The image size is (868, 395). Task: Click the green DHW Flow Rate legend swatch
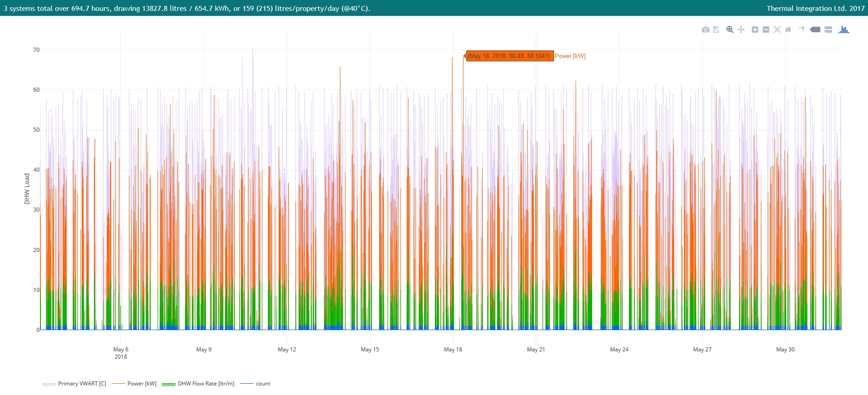[x=169, y=384]
